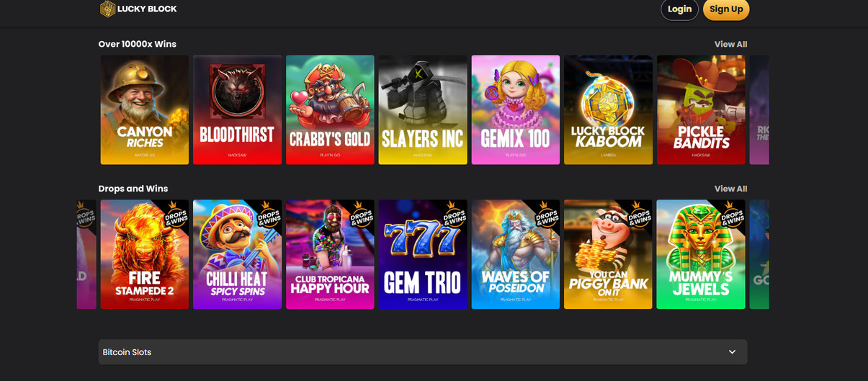
Task: View all Over 10000x Wins games
Action: coord(730,44)
